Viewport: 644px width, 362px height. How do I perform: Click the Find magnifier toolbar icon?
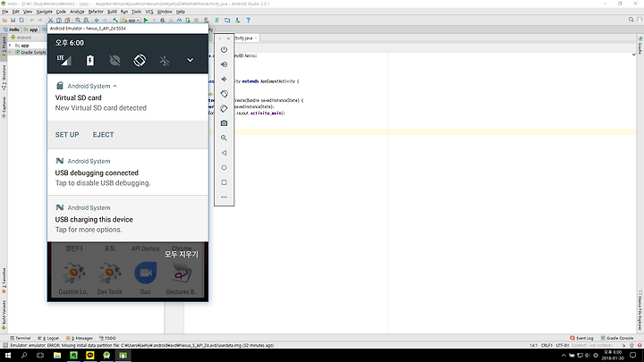click(78, 20)
